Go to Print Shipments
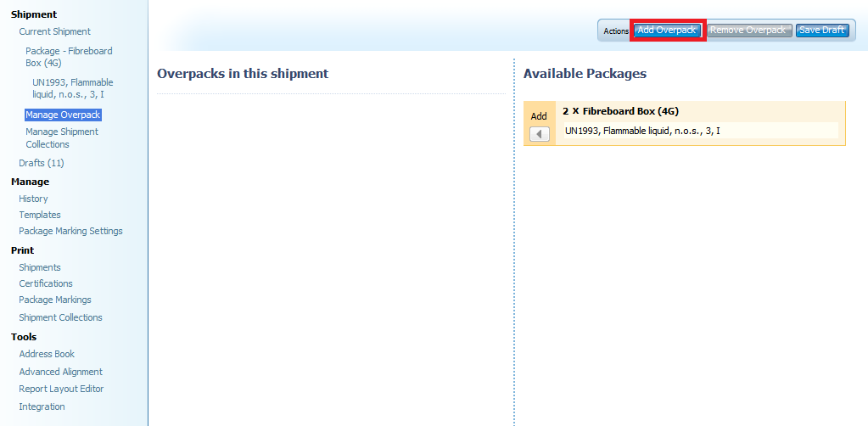This screenshot has width=868, height=426. pos(40,267)
